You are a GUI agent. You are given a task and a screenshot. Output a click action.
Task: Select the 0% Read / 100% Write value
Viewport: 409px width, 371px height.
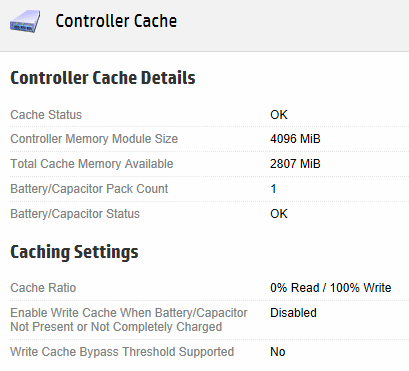331,288
